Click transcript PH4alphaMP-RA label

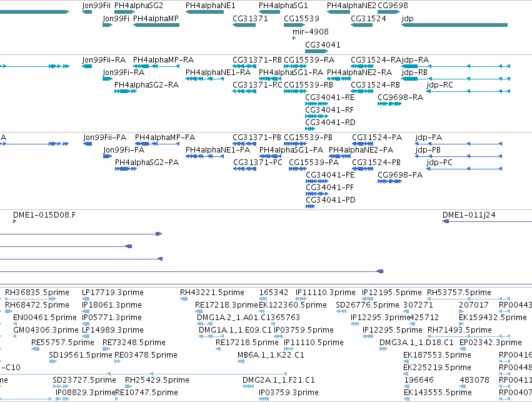pos(164,60)
